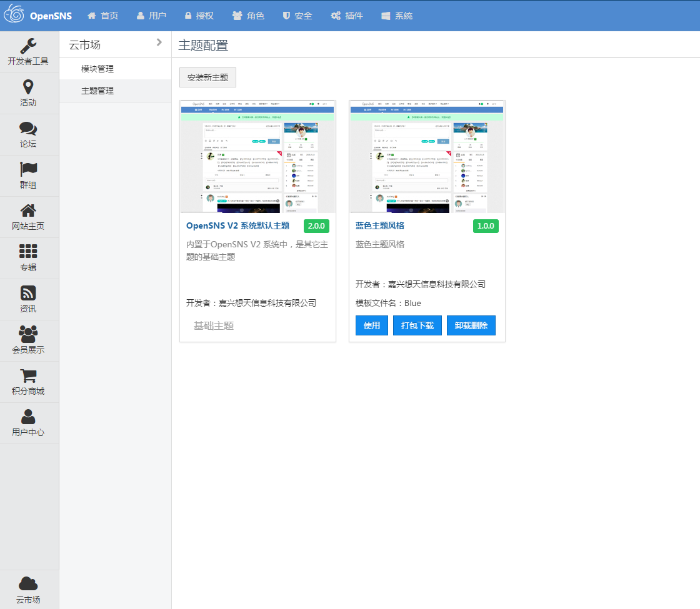The height and width of the screenshot is (609, 700).
Task: Click the 1.0.0 version badge
Action: (x=486, y=225)
